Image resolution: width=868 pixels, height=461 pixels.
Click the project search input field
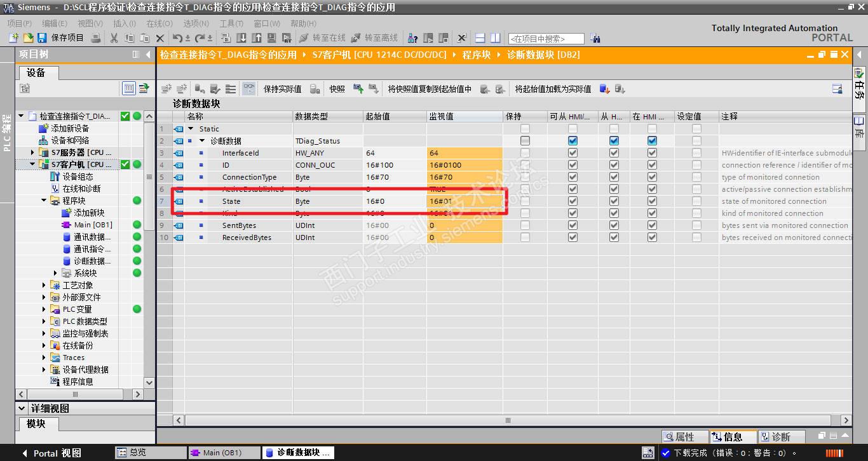(546, 39)
